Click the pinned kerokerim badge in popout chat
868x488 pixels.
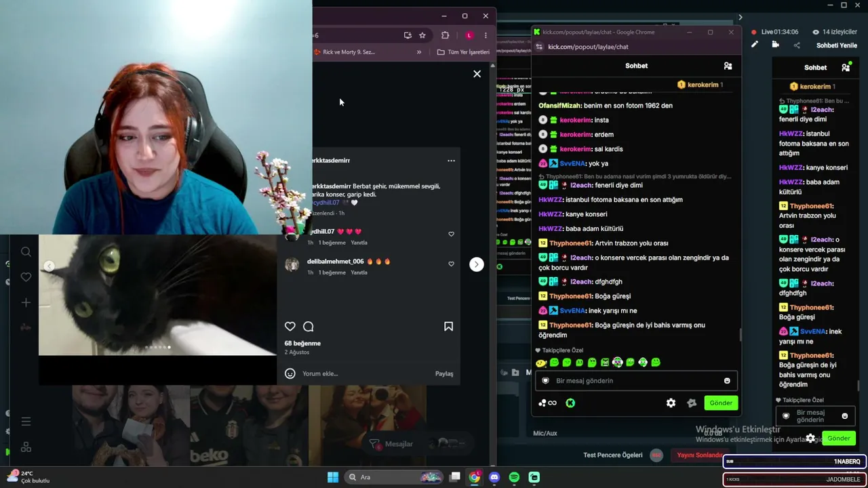pyautogui.click(x=701, y=85)
